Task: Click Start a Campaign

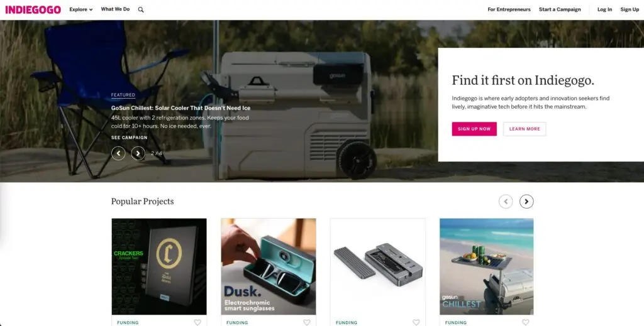Action: point(560,9)
